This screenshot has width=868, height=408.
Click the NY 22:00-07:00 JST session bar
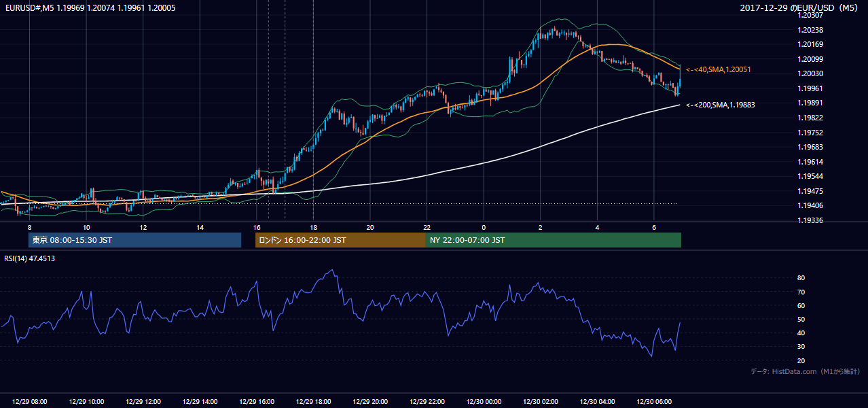click(554, 240)
